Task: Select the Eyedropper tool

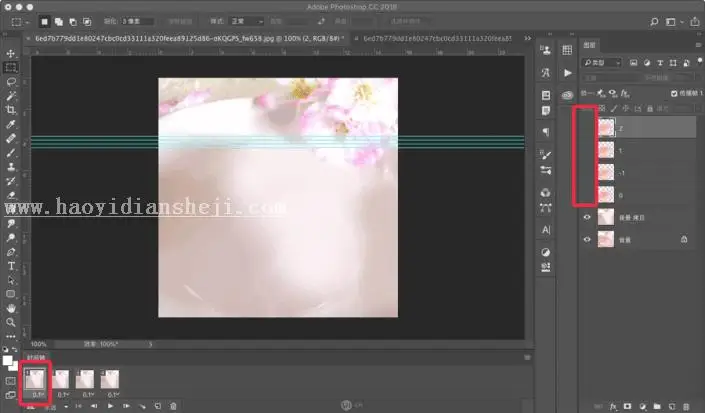Action: (11, 124)
